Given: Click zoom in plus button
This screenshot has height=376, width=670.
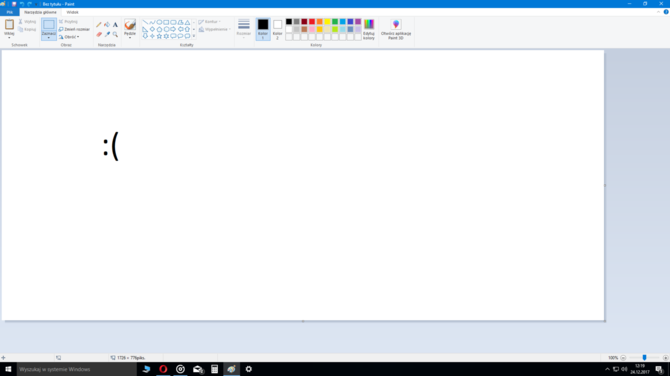Looking at the screenshot, I should tap(665, 358).
